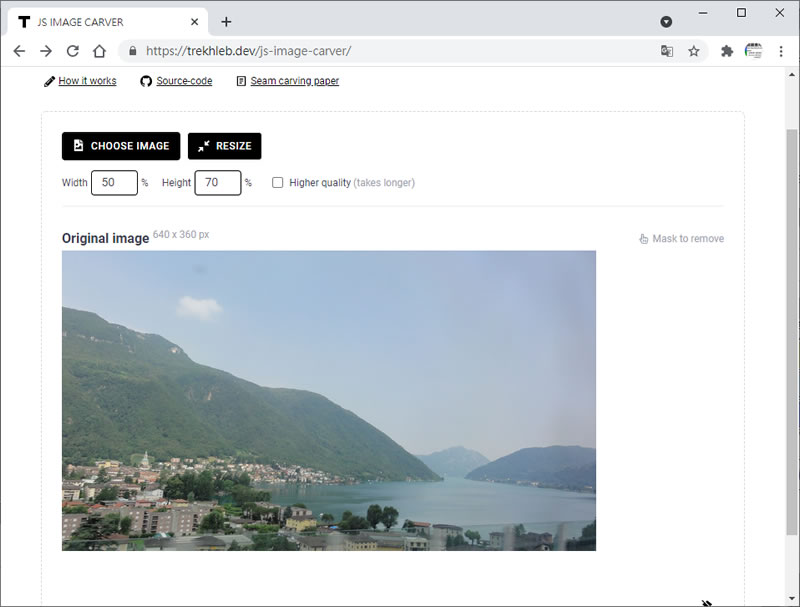Viewport: 800px width, 607px height.
Task: Click the pinned extension icon beside Extensions
Action: pos(754,51)
